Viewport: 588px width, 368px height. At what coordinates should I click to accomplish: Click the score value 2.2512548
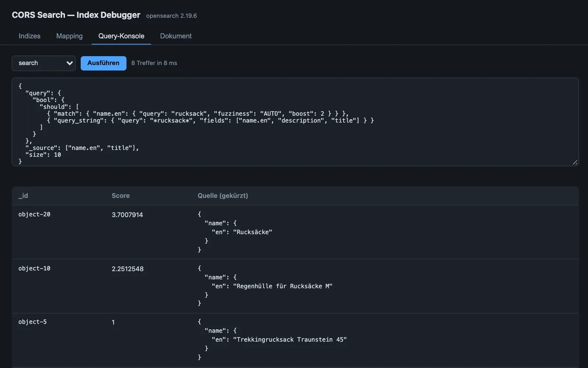(128, 269)
